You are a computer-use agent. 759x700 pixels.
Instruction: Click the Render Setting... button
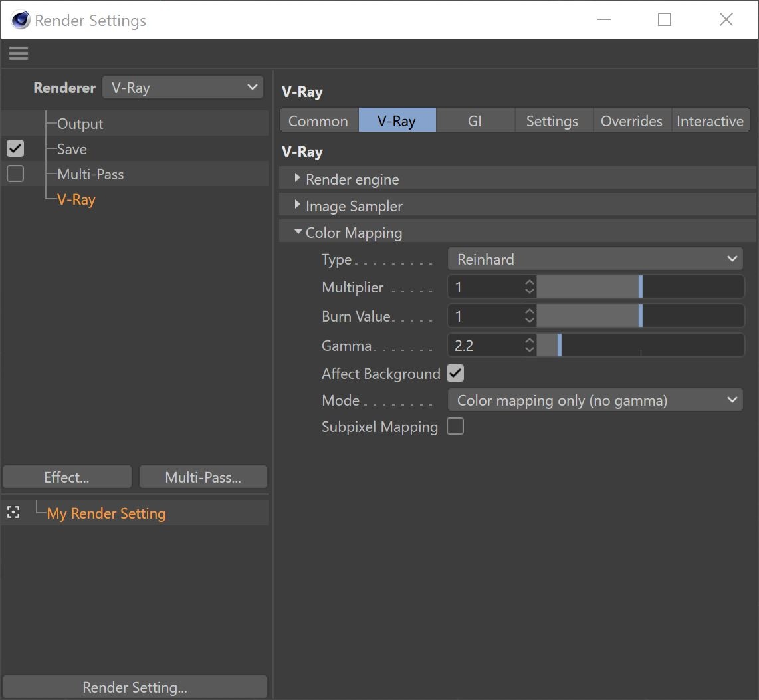pos(134,687)
